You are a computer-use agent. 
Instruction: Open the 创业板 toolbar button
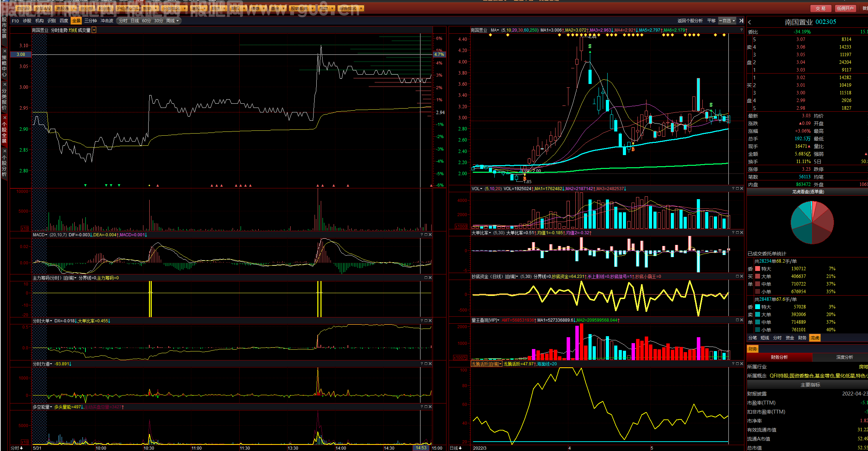pos(86,8)
